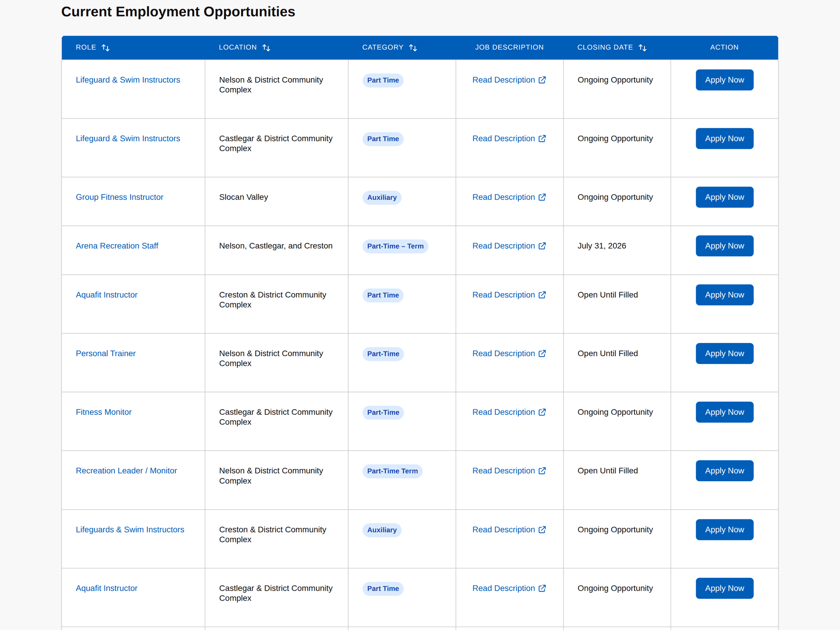Click Ongoing Opportunity in Fitness Monitor row
This screenshot has height=630, width=840.
[615, 412]
